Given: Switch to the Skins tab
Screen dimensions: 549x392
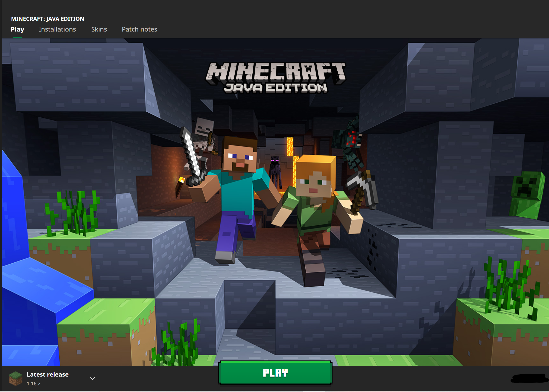Looking at the screenshot, I should (x=99, y=29).
